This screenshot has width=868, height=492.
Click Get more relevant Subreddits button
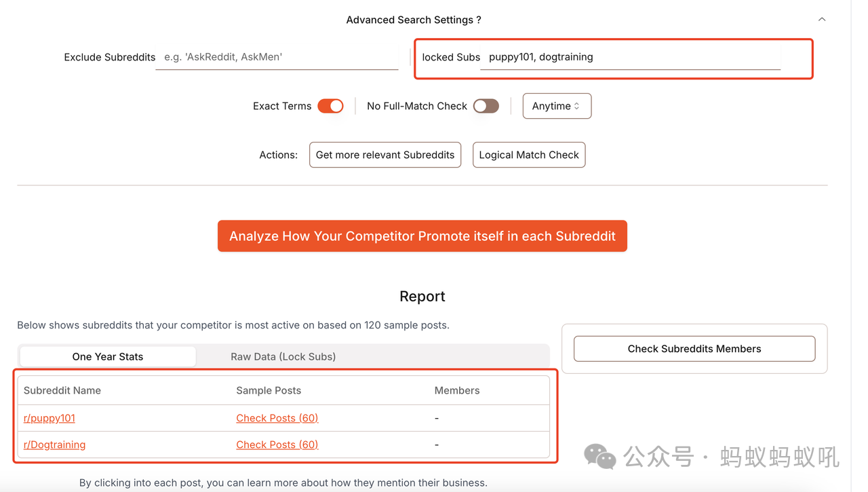pyautogui.click(x=385, y=155)
